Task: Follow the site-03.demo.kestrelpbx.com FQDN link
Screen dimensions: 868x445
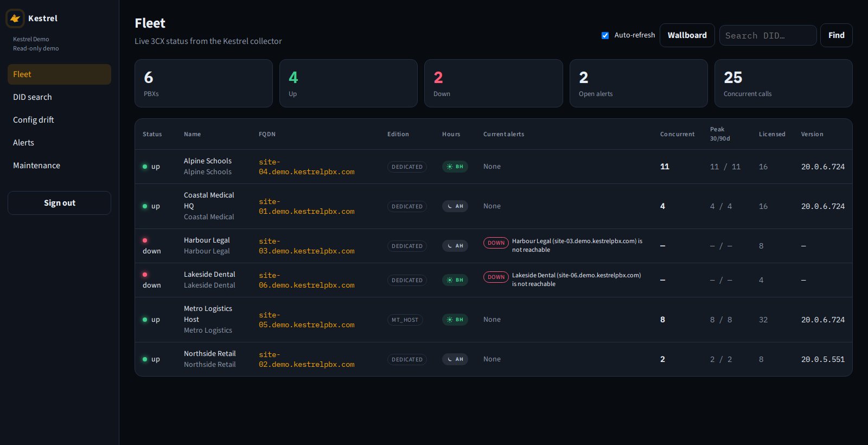Action: tap(307, 246)
